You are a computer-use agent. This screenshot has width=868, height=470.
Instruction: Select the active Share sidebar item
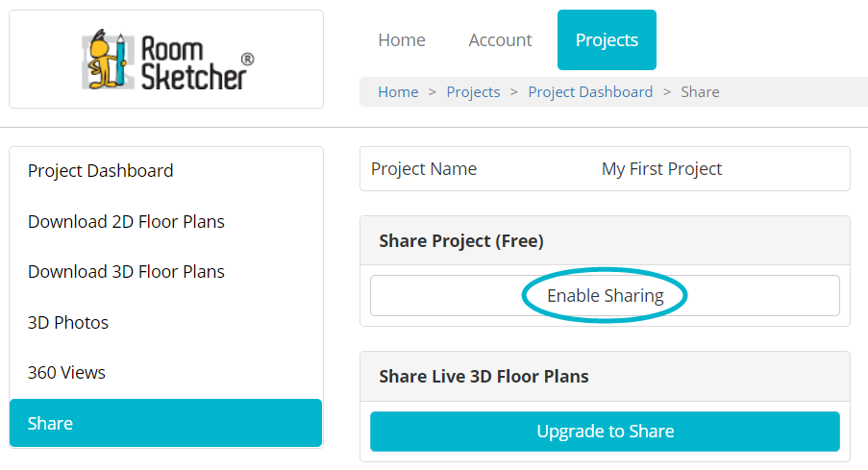coord(166,423)
